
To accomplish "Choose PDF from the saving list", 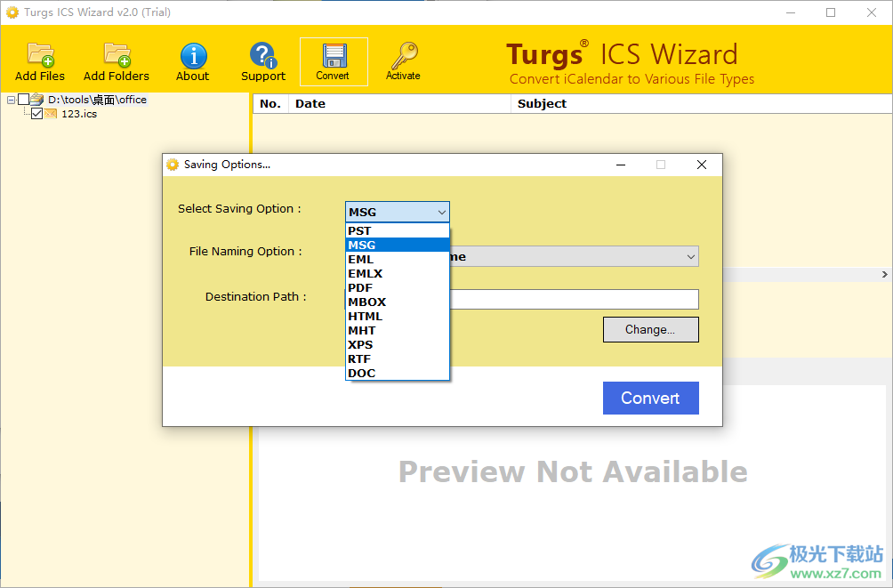I will coord(398,287).
